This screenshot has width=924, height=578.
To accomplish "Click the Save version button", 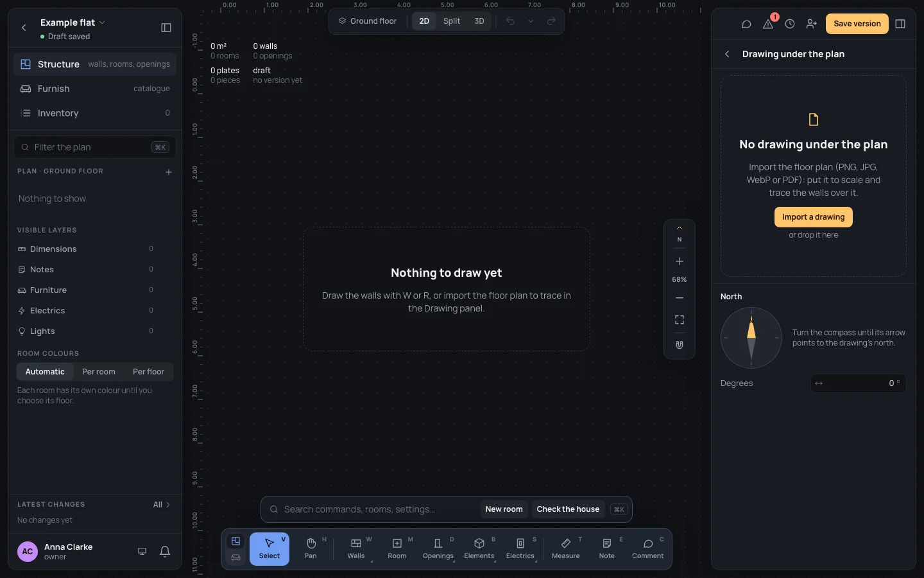I will [x=857, y=24].
